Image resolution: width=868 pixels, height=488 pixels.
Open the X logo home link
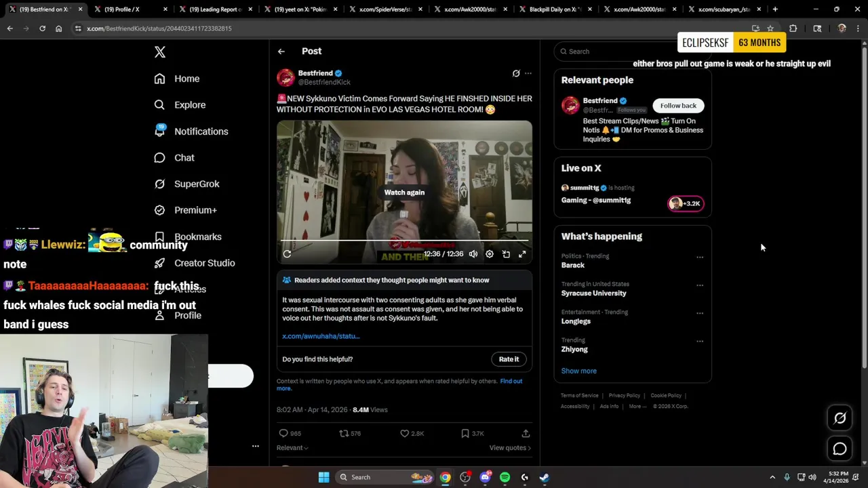(160, 52)
